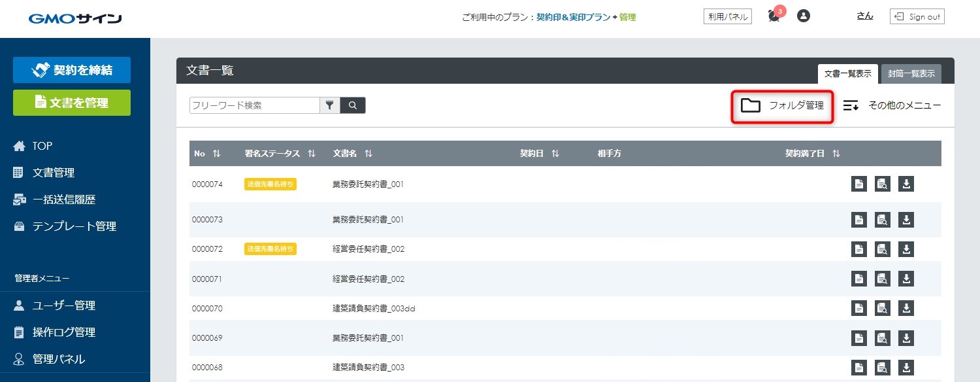The width and height of the screenshot is (980, 382).
Task: Go to ユーザー管理 in admin menu
Action: 63,305
